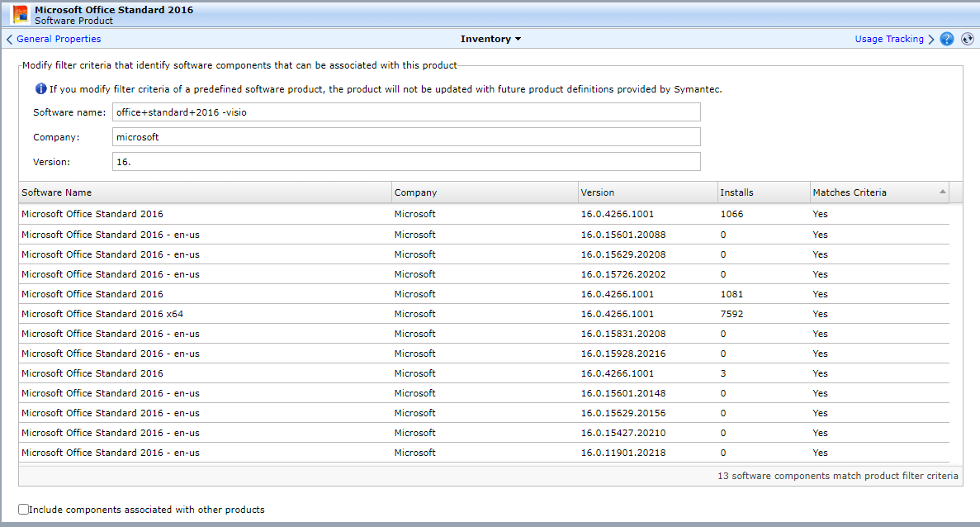Click the forward chevron after Usage Tracking
This screenshot has width=980, height=527.
click(x=931, y=40)
